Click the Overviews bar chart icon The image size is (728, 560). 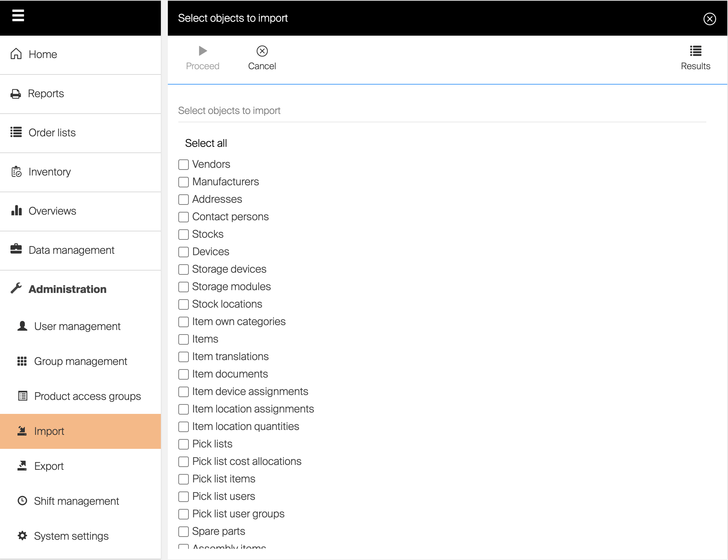tap(16, 210)
